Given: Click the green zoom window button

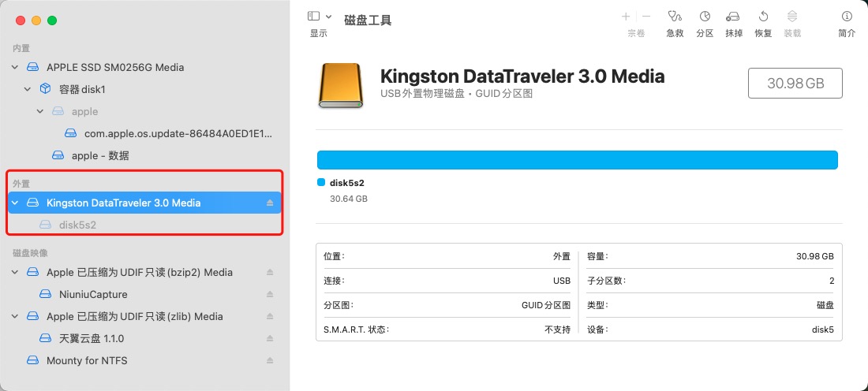Looking at the screenshot, I should (52, 20).
